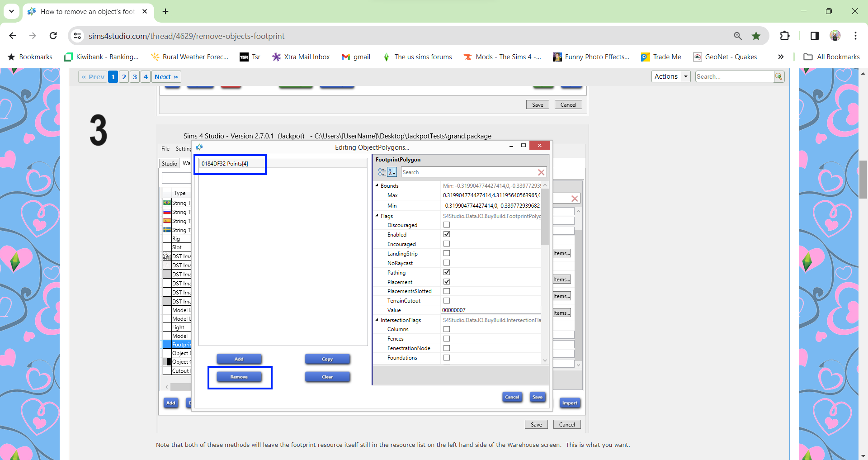Image resolution: width=868 pixels, height=460 pixels.
Task: Click the page vertical scrollbar thumb
Action: pos(863,179)
